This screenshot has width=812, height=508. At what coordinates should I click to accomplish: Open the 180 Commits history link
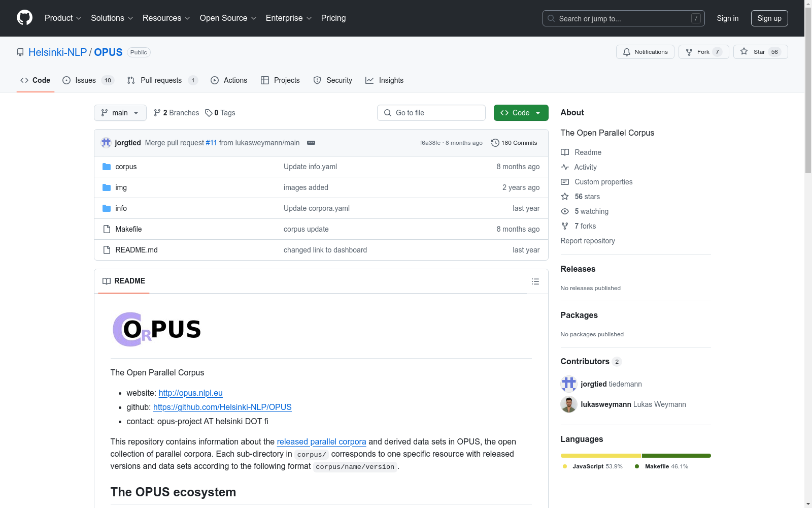(x=514, y=143)
